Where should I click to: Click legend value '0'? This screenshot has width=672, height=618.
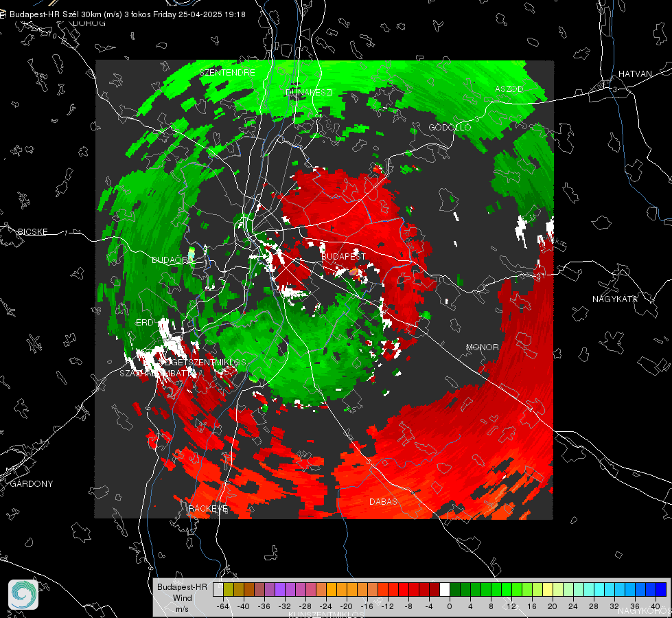tap(450, 606)
